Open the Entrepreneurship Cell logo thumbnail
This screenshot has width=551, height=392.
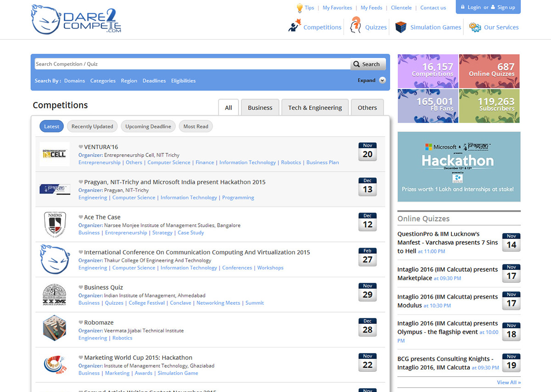(x=55, y=154)
